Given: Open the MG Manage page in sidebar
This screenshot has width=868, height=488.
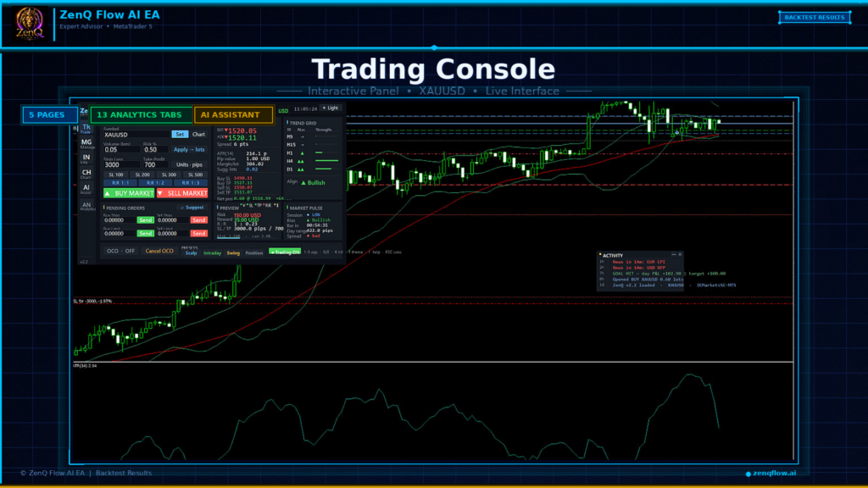Looking at the screenshot, I should tap(86, 144).
